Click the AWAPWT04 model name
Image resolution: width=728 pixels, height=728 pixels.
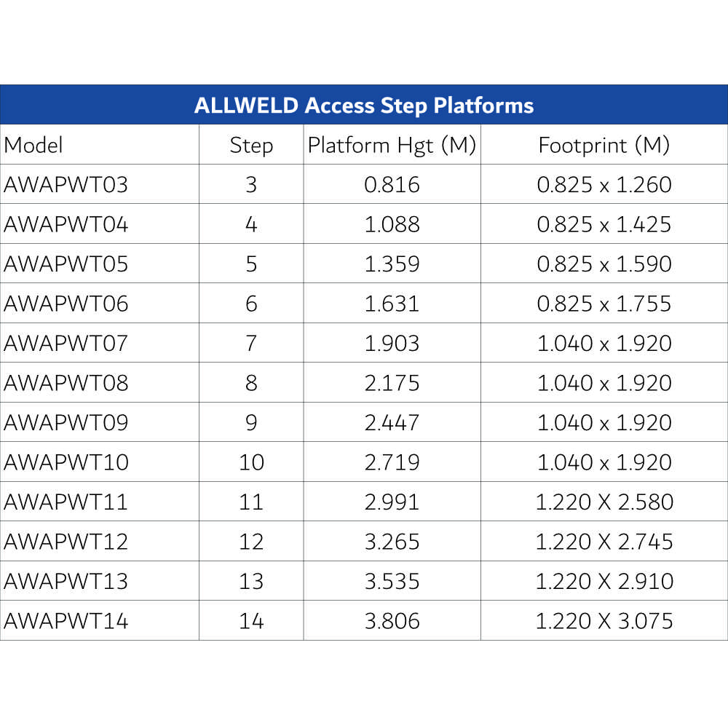click(x=66, y=224)
